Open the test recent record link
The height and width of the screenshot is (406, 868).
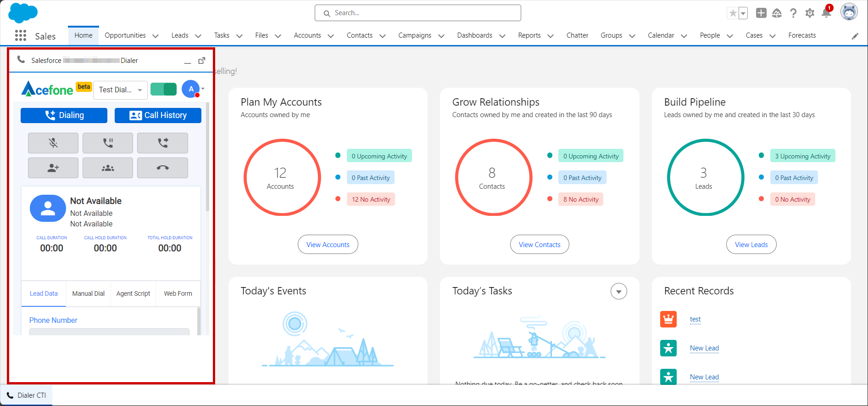tap(695, 319)
